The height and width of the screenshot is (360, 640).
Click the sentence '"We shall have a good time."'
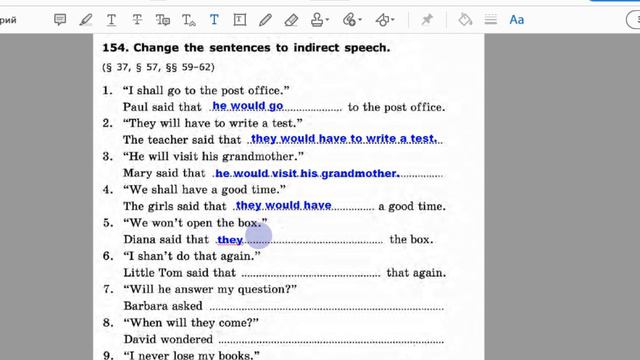tap(204, 189)
